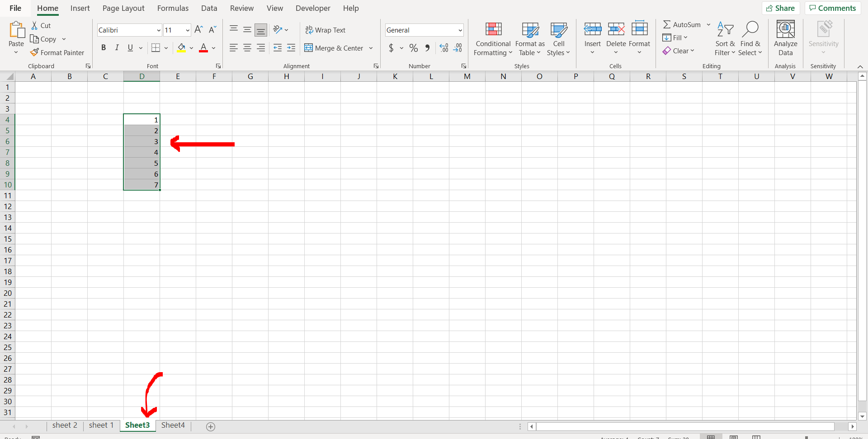868x439 pixels.
Task: Click the Center alignment icon
Action: pos(247,47)
